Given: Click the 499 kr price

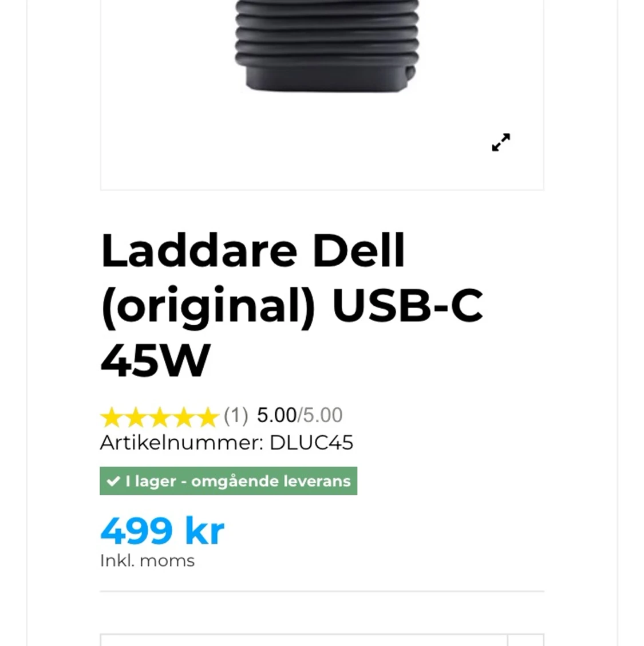Looking at the screenshot, I should 162,531.
